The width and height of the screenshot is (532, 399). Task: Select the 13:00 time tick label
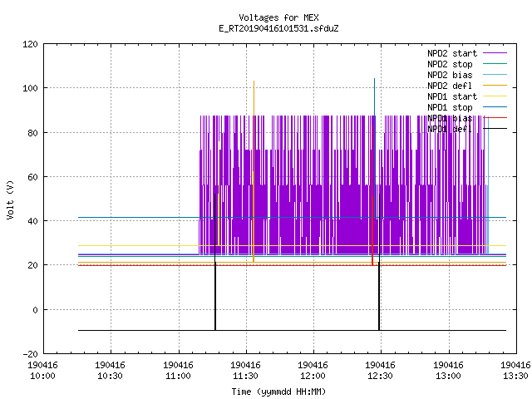coord(448,371)
